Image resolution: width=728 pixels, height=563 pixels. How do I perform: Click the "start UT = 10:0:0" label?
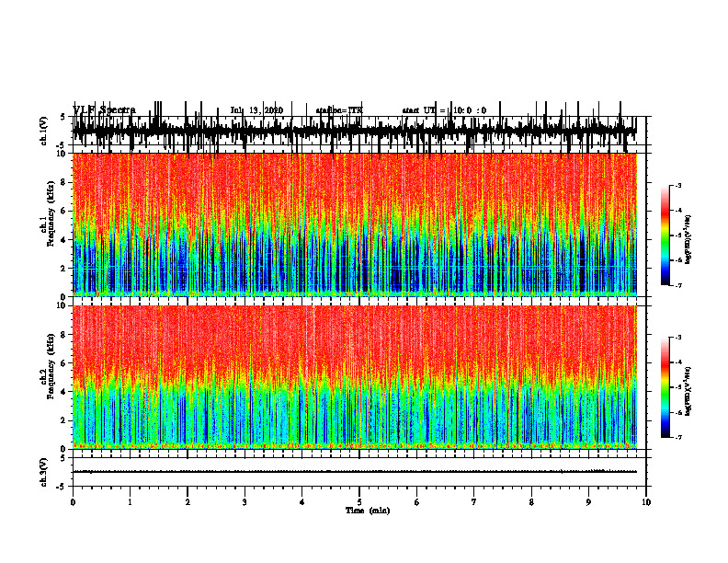coord(444,110)
